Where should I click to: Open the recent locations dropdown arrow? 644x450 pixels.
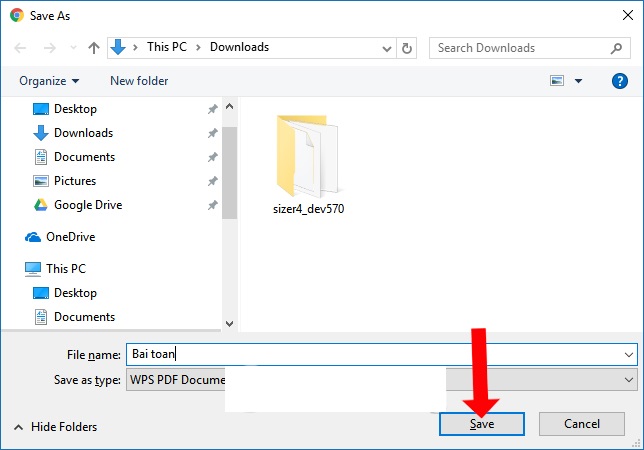74,48
